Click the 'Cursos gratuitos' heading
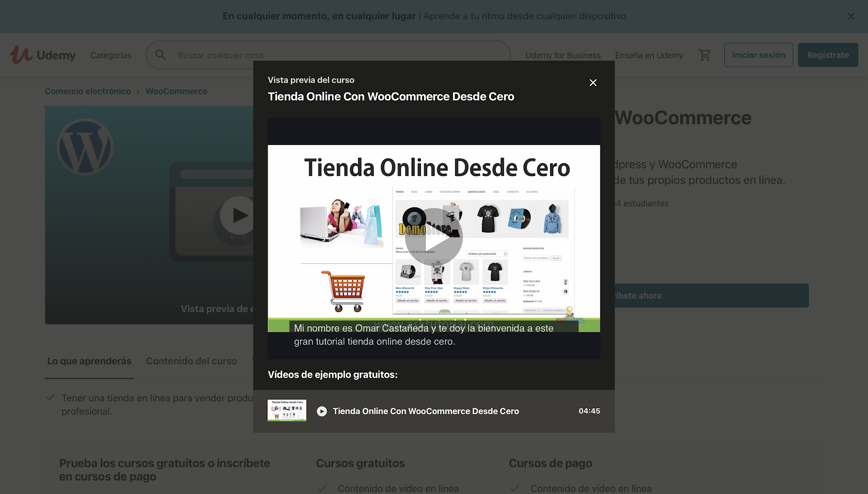 pyautogui.click(x=360, y=464)
